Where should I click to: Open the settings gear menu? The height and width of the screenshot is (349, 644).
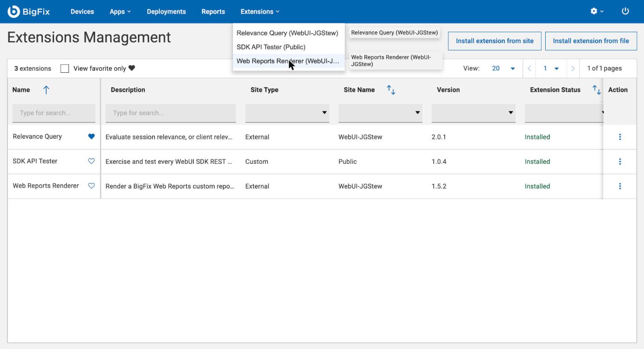[x=597, y=11]
